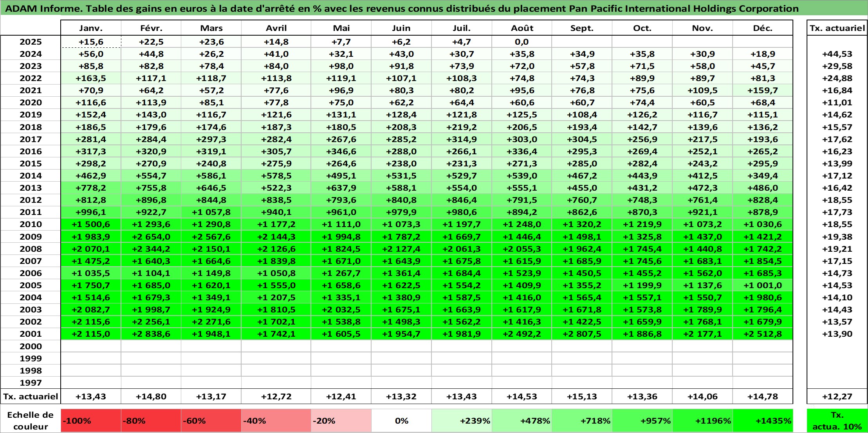Select the 2010 row label
The image size is (868, 433).
(31, 224)
